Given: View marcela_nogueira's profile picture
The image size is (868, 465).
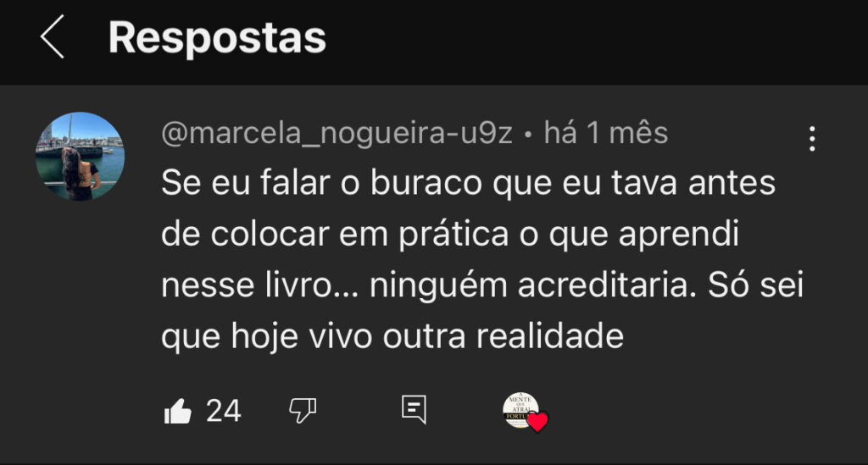Looking at the screenshot, I should (x=80, y=157).
